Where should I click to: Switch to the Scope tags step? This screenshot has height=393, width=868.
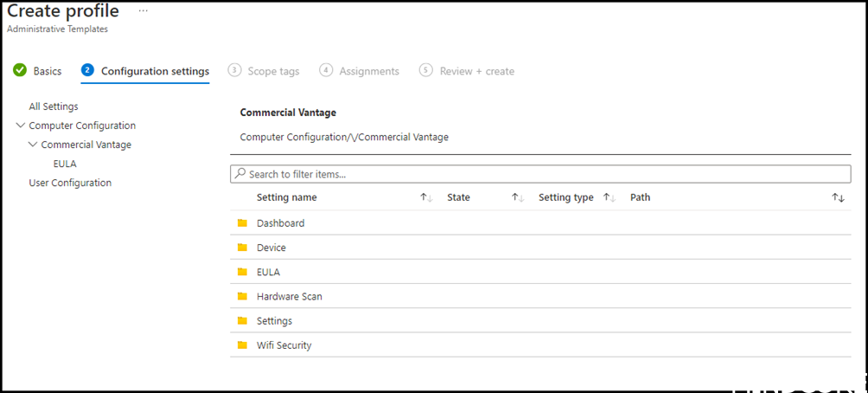(264, 71)
